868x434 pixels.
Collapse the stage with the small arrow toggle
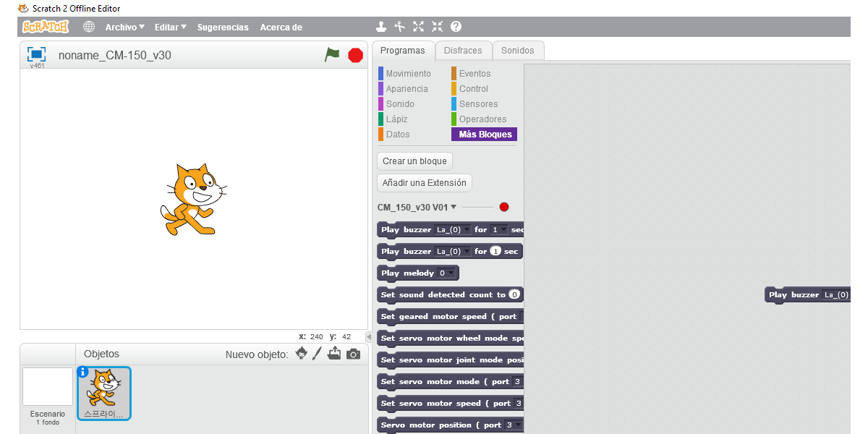[x=369, y=337]
